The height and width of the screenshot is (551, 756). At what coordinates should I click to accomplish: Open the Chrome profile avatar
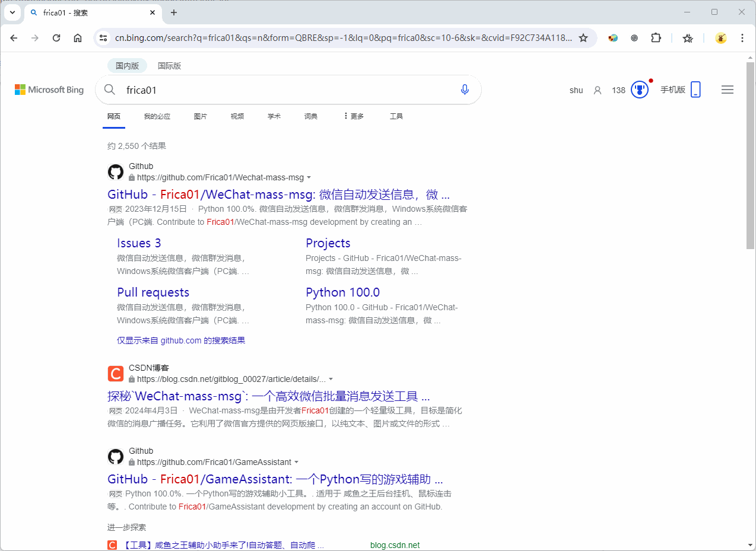coord(721,38)
